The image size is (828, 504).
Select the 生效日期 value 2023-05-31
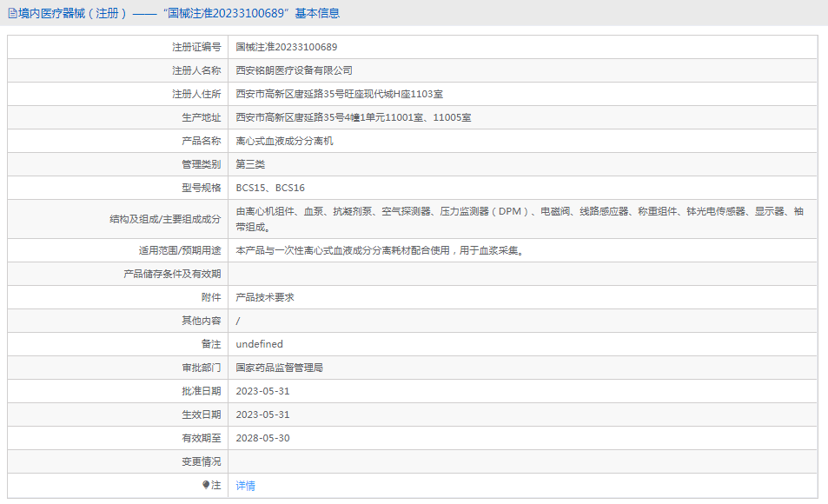(x=262, y=414)
